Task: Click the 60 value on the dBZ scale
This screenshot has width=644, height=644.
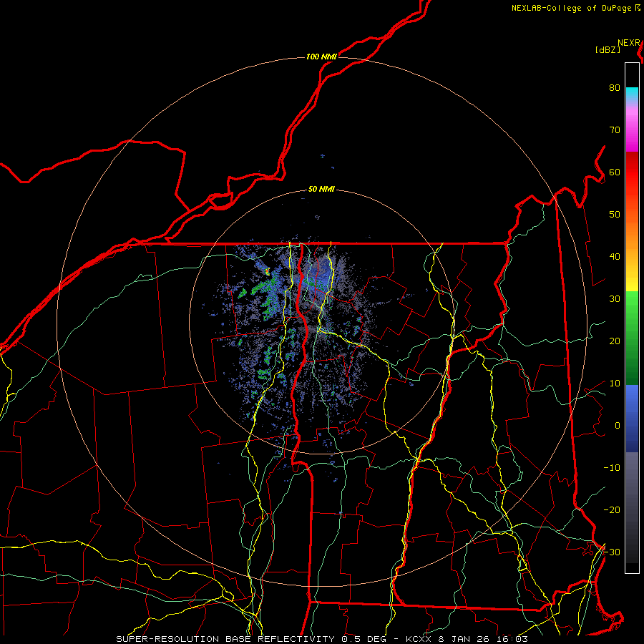Action: pyautogui.click(x=615, y=172)
